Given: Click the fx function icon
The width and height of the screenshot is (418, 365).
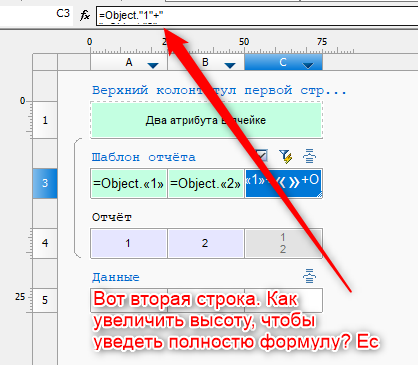Looking at the screenshot, I should click(85, 15).
